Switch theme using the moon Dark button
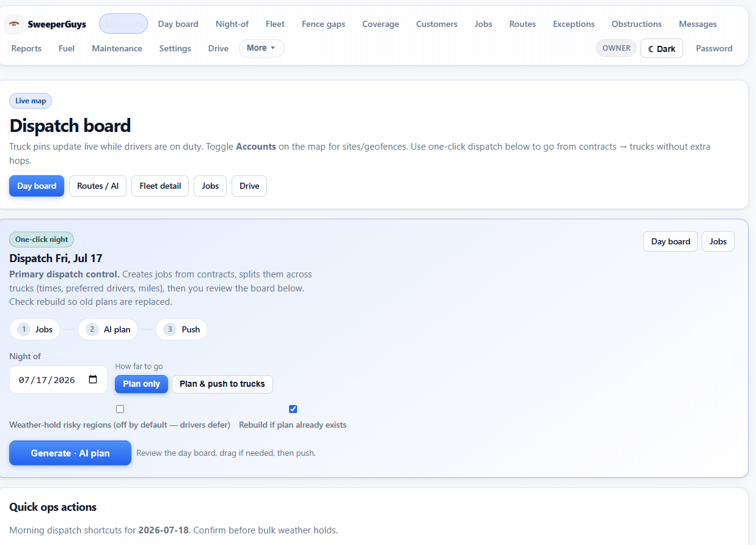 (662, 48)
